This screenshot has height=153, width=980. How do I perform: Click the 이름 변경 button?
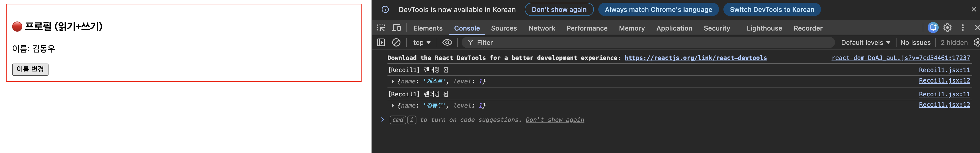[x=30, y=69]
